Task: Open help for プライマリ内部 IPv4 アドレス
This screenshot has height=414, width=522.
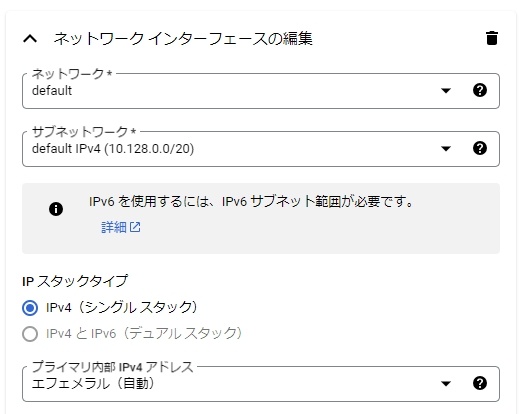Action: pyautogui.click(x=480, y=383)
